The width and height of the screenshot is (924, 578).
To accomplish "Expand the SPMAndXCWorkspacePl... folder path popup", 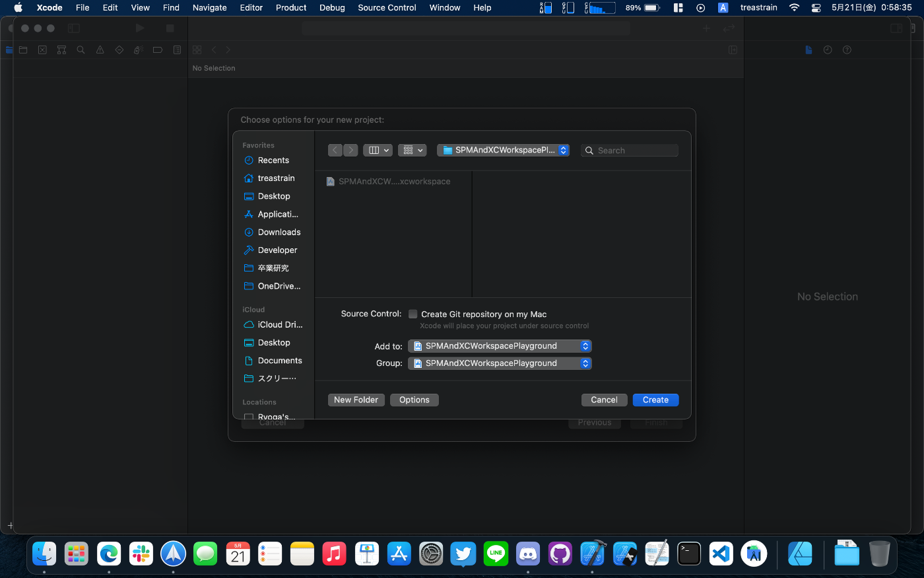I will click(503, 151).
